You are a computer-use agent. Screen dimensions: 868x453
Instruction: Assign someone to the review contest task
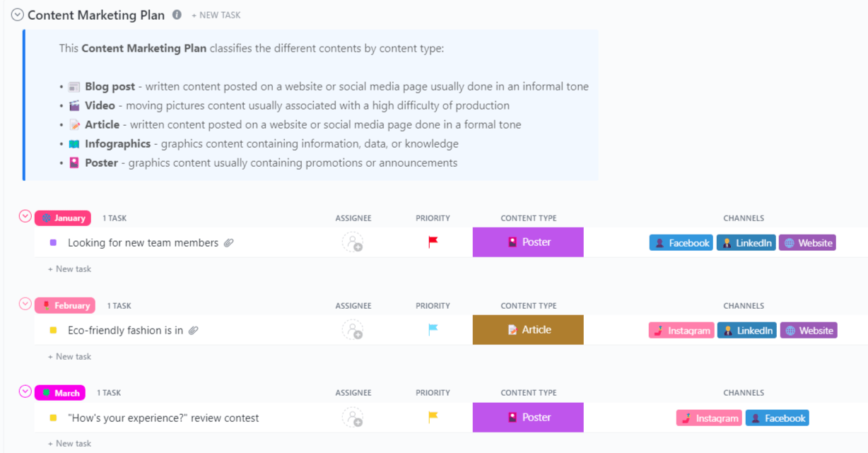[353, 418]
